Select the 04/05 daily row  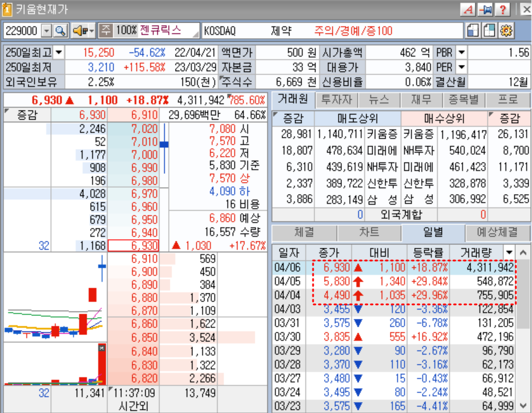tap(396, 281)
